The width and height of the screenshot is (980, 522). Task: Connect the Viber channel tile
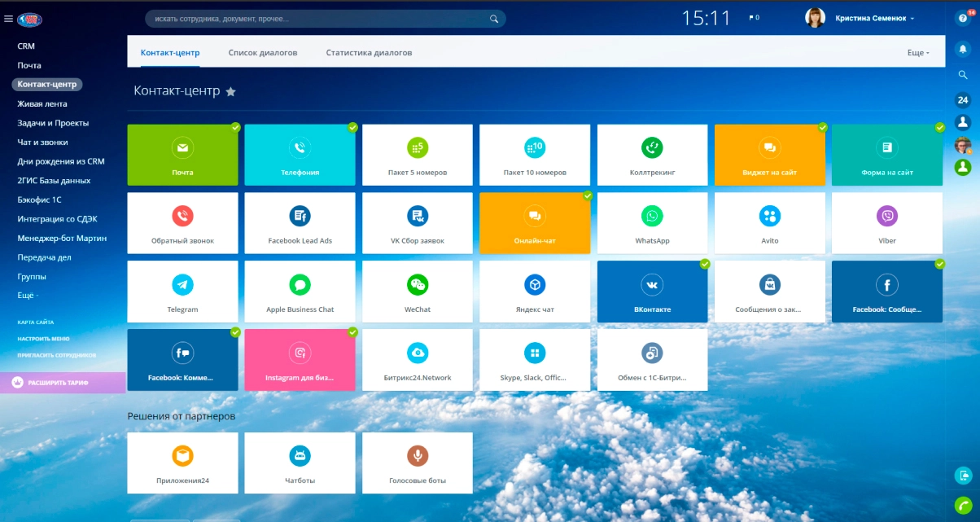(x=887, y=223)
